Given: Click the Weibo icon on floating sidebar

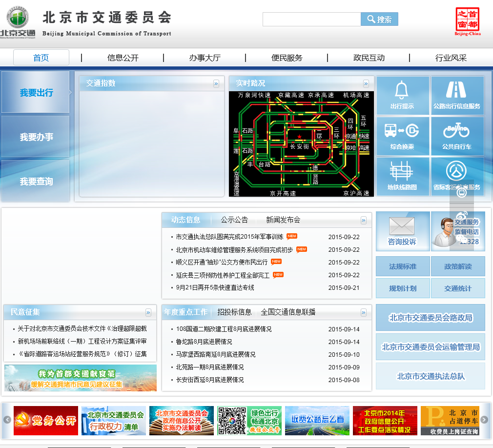Looking at the screenshot, I should 462,216.
